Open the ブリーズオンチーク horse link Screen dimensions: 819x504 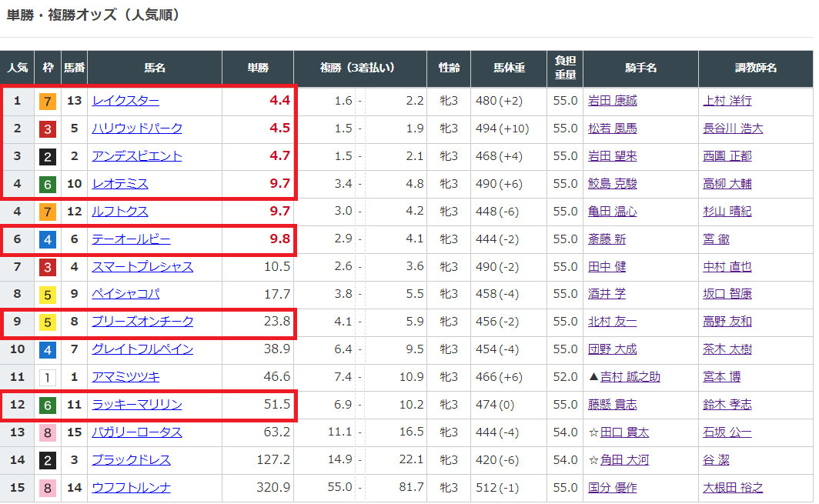point(142,322)
